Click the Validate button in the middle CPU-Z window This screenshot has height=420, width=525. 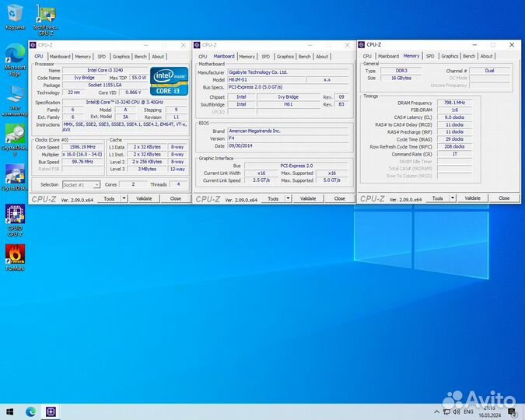click(x=308, y=198)
